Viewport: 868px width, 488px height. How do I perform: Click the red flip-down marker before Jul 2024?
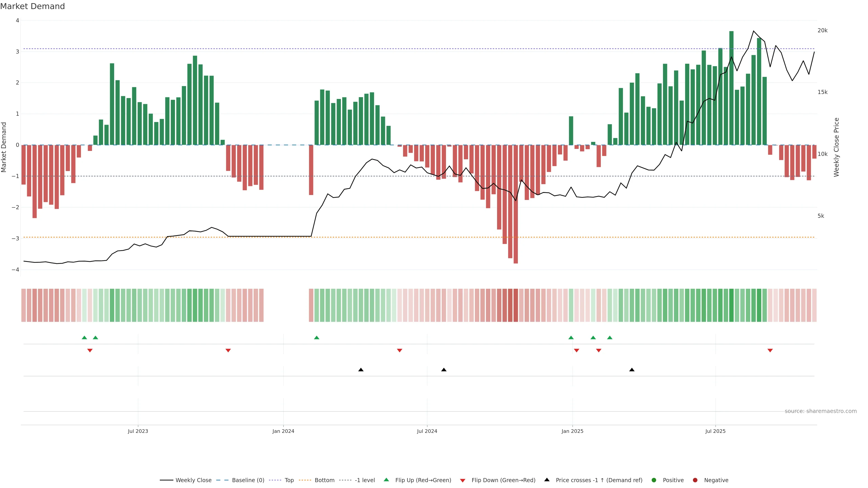point(400,351)
